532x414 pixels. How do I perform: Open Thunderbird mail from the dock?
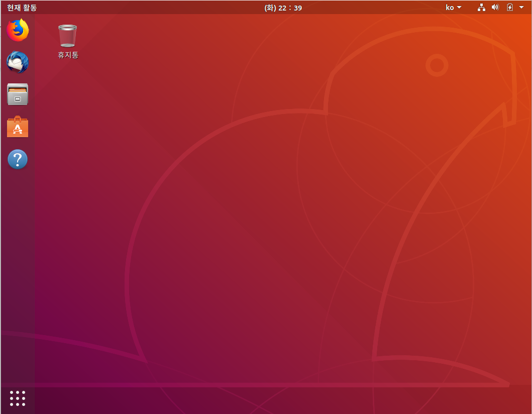tap(18, 62)
